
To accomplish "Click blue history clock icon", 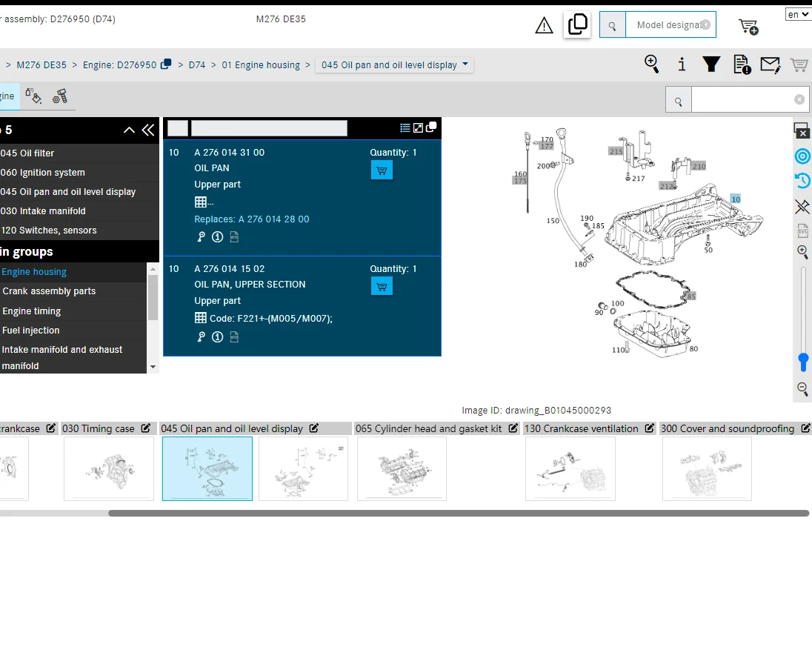I will tap(802, 181).
